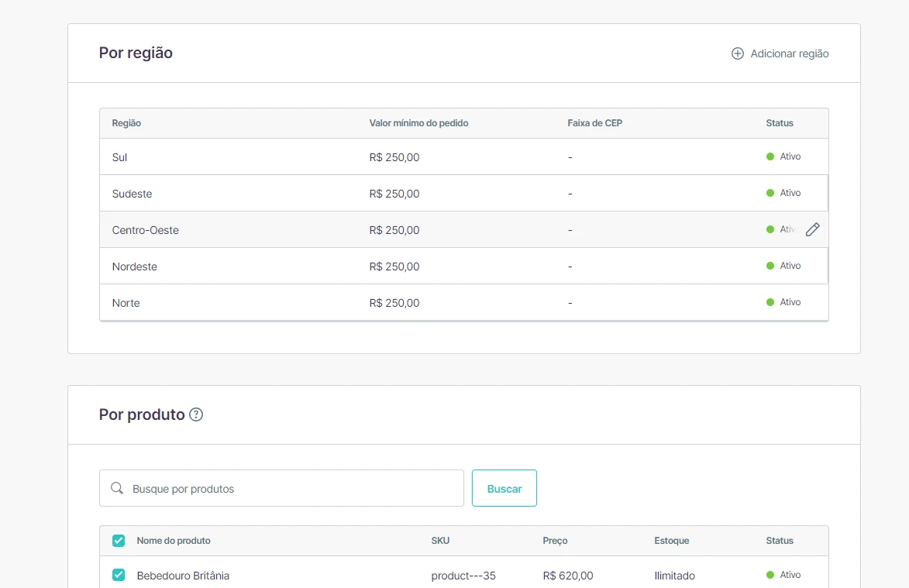Click the Adicionar região link
Image resolution: width=909 pixels, height=588 pixels.
point(780,53)
